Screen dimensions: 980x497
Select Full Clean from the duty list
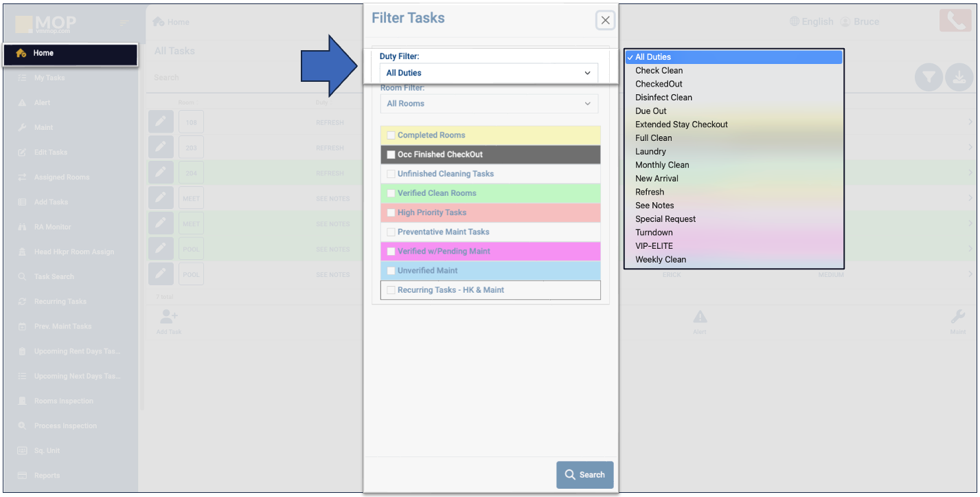tap(653, 138)
